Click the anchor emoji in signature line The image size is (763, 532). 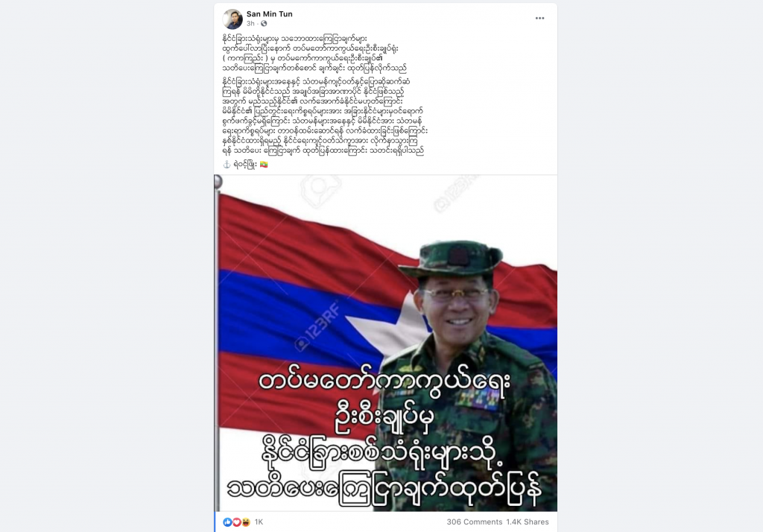(227, 165)
